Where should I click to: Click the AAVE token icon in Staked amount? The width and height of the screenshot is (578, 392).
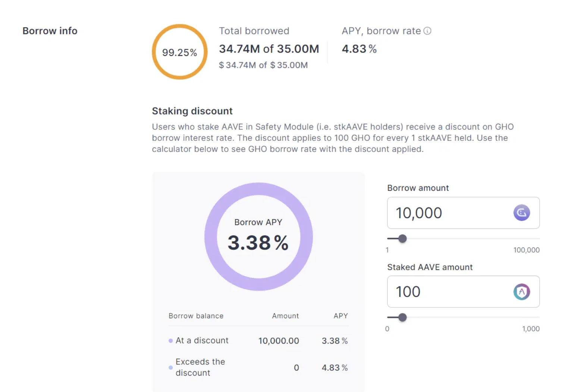[x=521, y=292]
